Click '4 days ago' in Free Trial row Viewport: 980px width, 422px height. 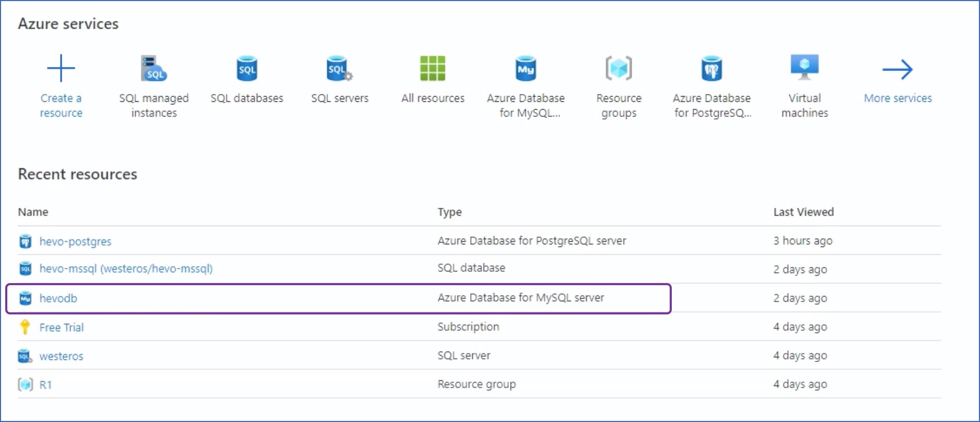pyautogui.click(x=800, y=327)
